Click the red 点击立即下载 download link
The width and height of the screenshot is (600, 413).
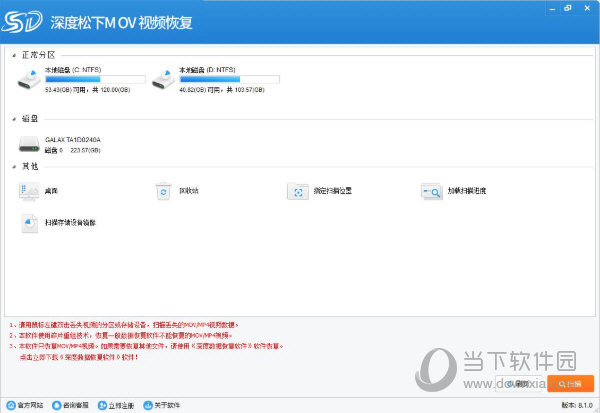point(79,357)
